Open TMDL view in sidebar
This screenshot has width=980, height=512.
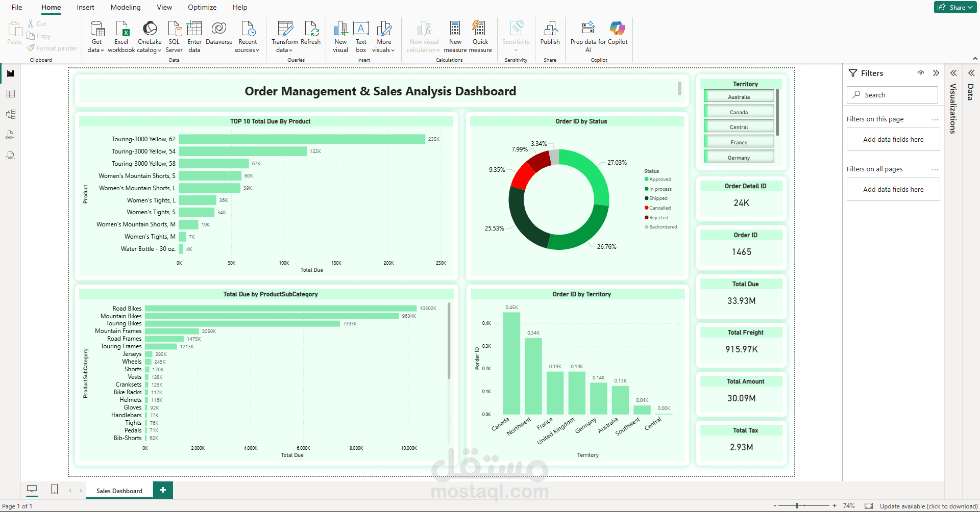click(x=10, y=155)
